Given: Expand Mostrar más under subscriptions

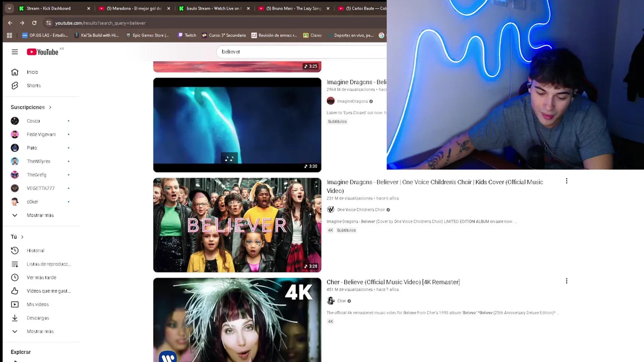Looking at the screenshot, I should [x=40, y=215].
